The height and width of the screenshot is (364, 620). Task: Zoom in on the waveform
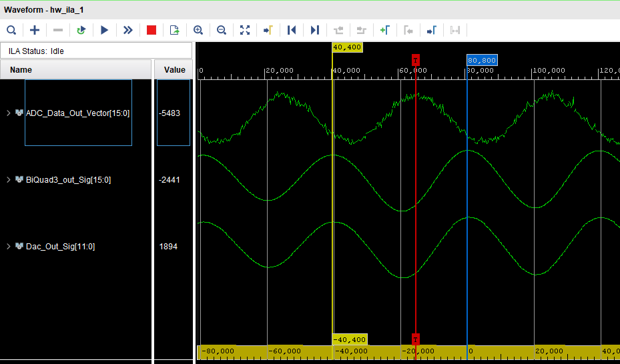pos(198,30)
